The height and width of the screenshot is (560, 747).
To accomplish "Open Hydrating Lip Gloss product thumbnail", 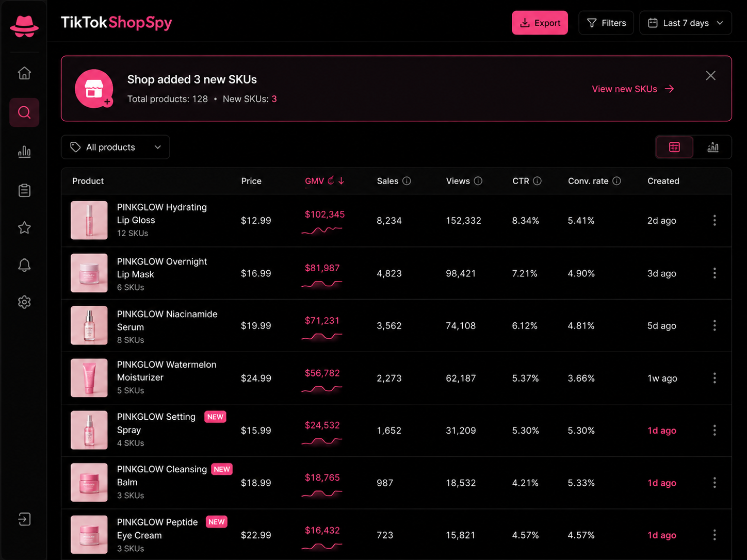I will click(89, 220).
